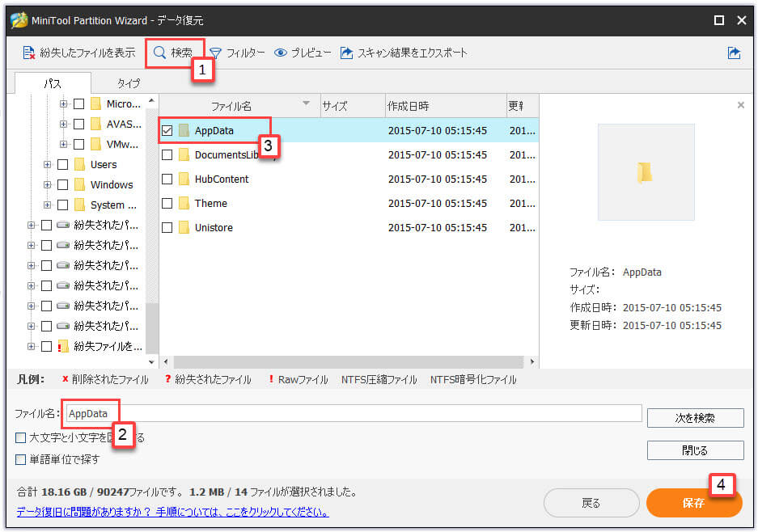Image resolution: width=758 pixels, height=532 pixels.
Task: Expand the Micro... tree node
Action: pos(63,103)
